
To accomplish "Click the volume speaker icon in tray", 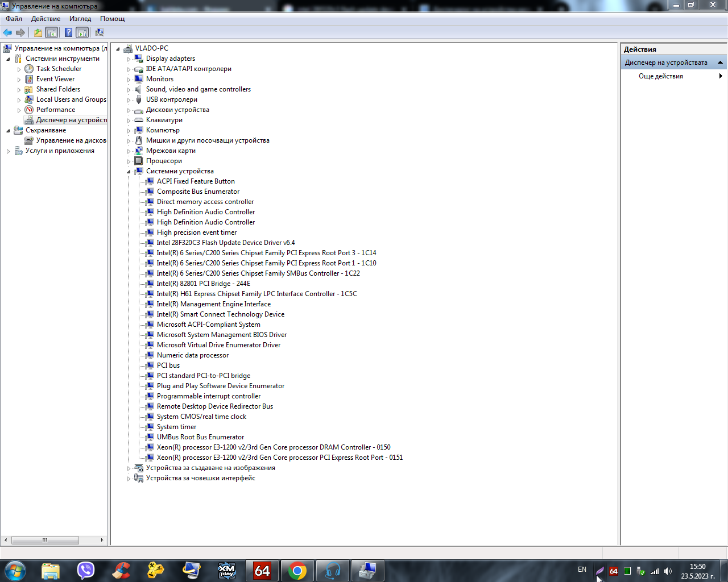I will tap(668, 571).
